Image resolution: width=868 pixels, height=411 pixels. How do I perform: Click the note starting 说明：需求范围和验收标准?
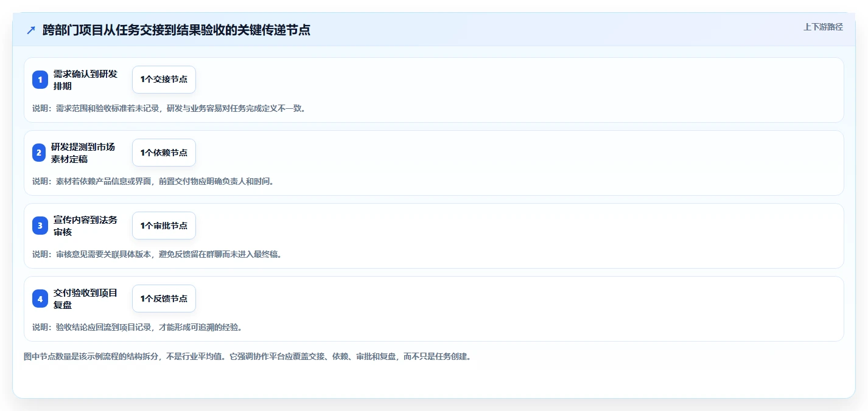point(169,109)
